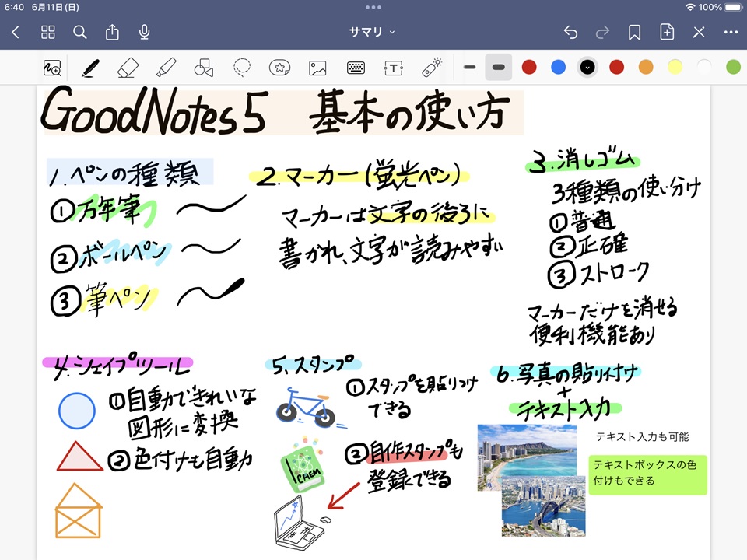Open the サマリ title dropdown
The height and width of the screenshot is (560, 747).
(x=372, y=32)
